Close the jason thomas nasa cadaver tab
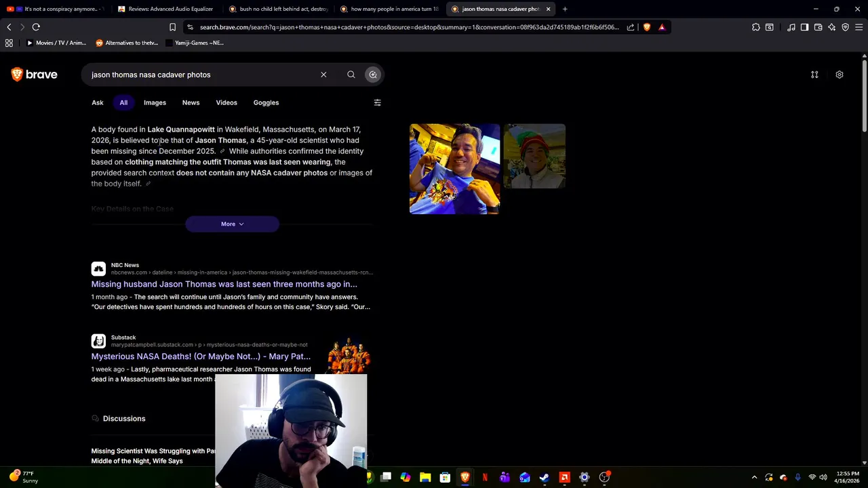Viewport: 868px width, 488px height. pos(548,9)
